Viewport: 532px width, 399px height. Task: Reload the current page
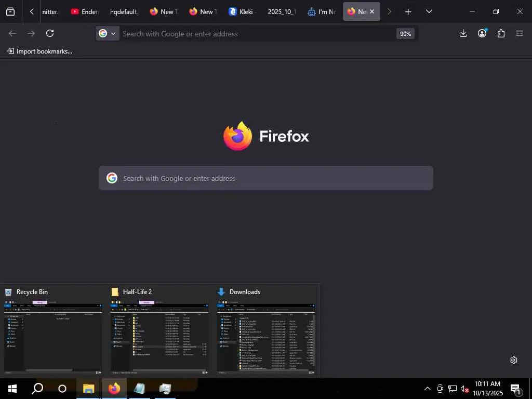(50, 33)
